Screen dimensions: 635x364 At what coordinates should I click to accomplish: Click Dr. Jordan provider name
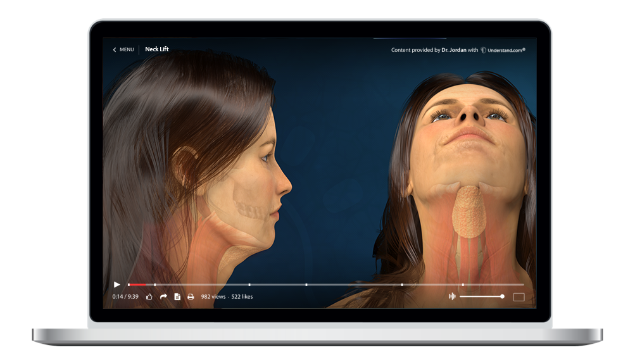[x=453, y=50]
